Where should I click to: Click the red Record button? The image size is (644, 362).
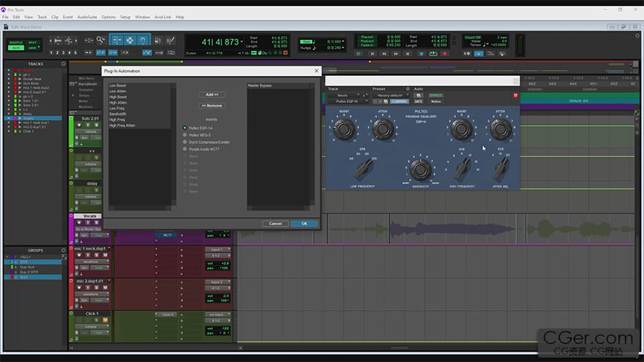pyautogui.click(x=445, y=54)
